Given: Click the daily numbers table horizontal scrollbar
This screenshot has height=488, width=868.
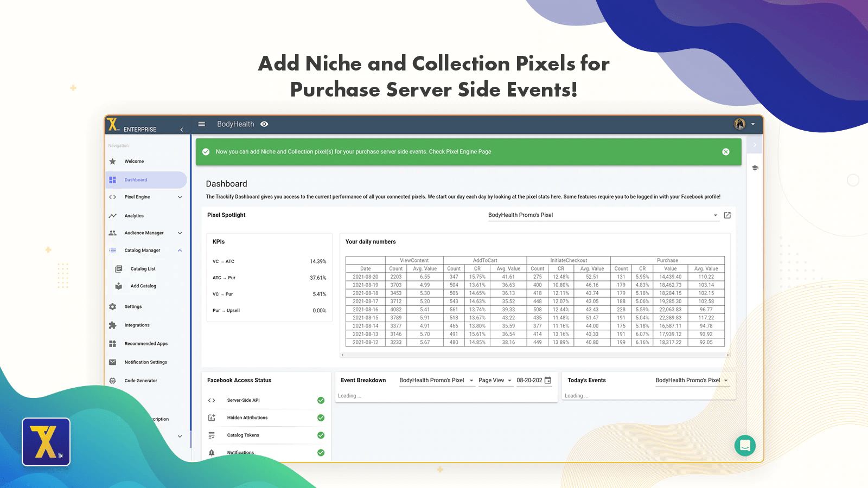Looking at the screenshot, I should [535, 355].
